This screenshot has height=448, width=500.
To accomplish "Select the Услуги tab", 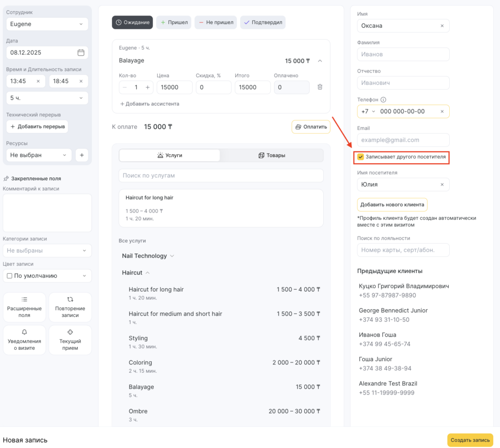I will (x=169, y=155).
